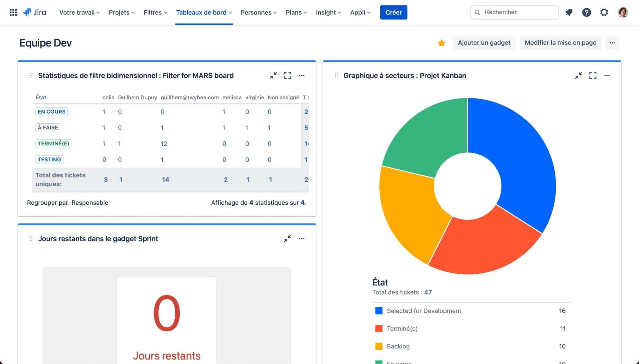Minimize the Jours restants Sprint gadget
Image resolution: width=639 pixels, height=364 pixels.
287,239
